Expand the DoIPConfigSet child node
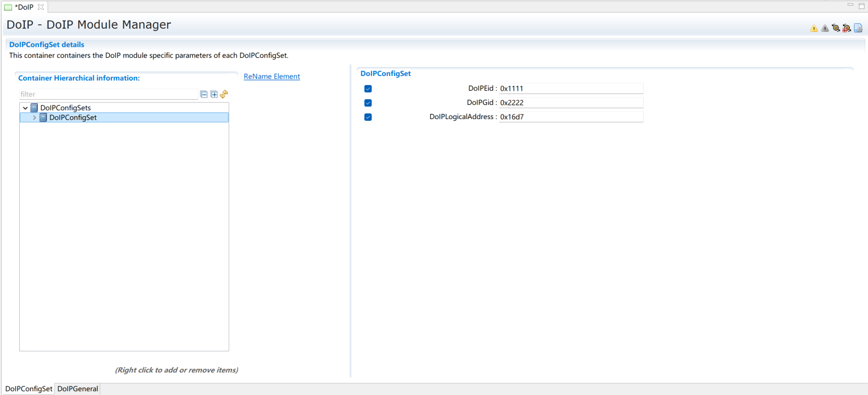This screenshot has height=395, width=868. coord(35,118)
